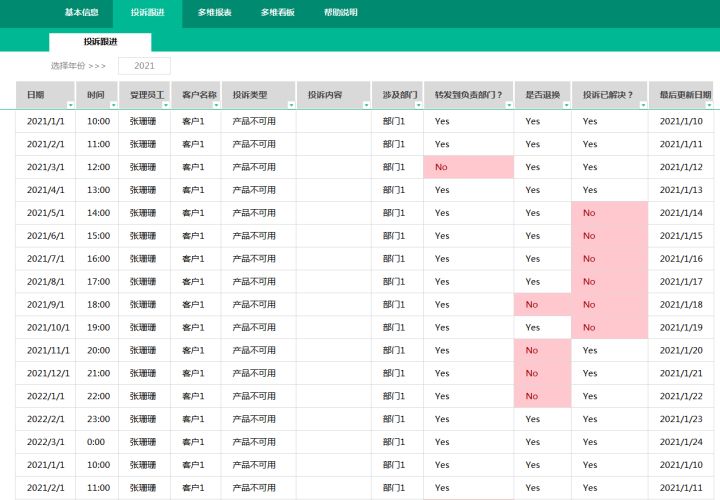720x500 pixels.
Task: Open the 日期 column filter dropdown
Action: (x=70, y=105)
